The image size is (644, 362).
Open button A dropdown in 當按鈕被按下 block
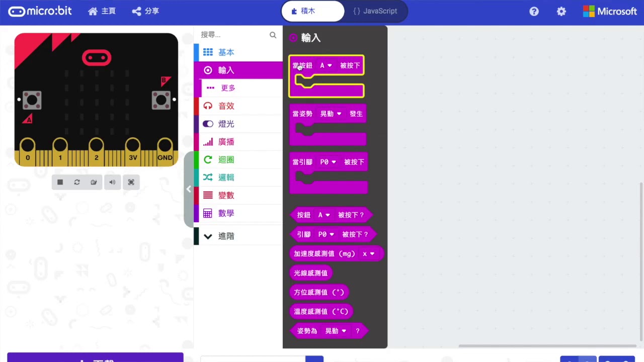326,65
